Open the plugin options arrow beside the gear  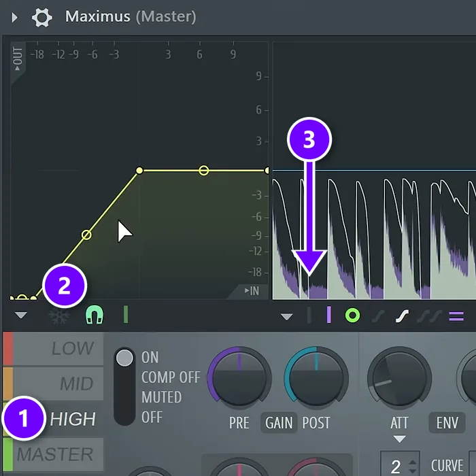click(x=14, y=17)
